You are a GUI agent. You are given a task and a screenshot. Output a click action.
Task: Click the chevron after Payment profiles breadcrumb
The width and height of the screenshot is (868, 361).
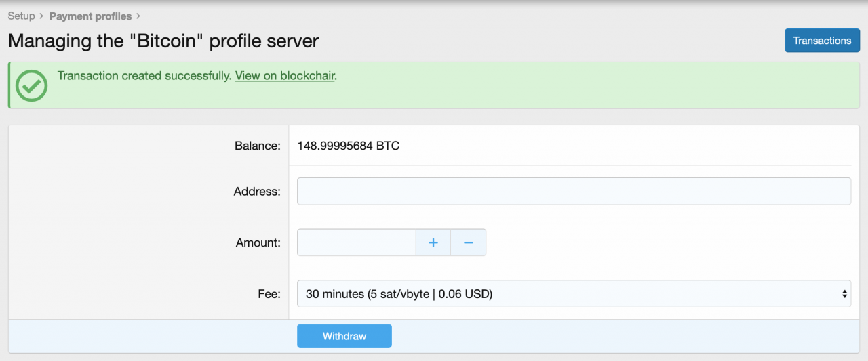(139, 16)
